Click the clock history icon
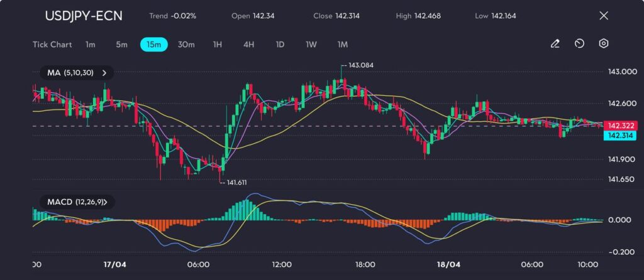This screenshot has height=280, width=644. coord(579,44)
